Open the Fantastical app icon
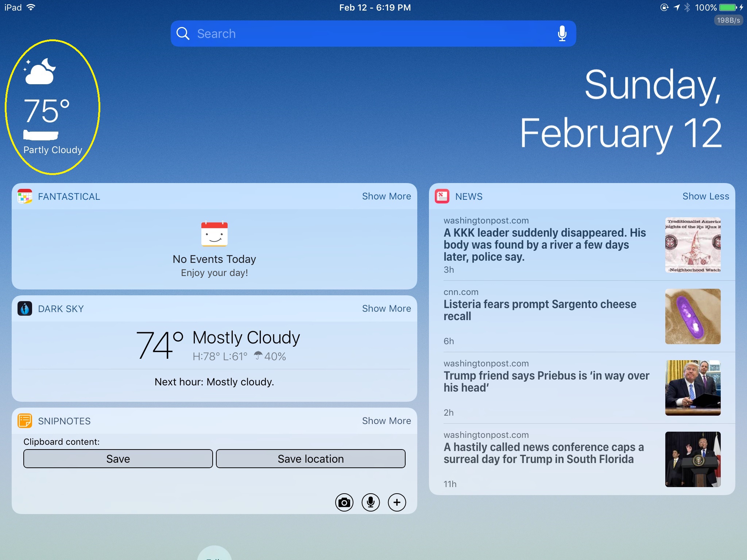This screenshot has width=747, height=560. 25,197
